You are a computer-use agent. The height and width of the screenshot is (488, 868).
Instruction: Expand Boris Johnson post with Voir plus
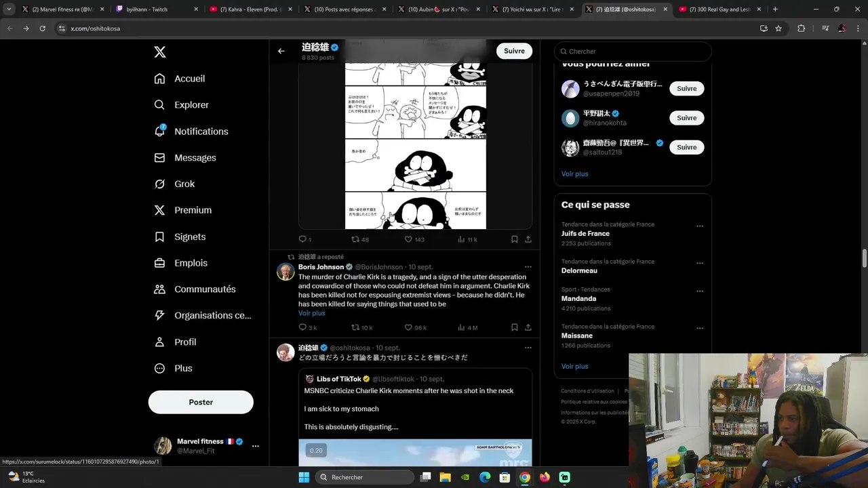[311, 313]
